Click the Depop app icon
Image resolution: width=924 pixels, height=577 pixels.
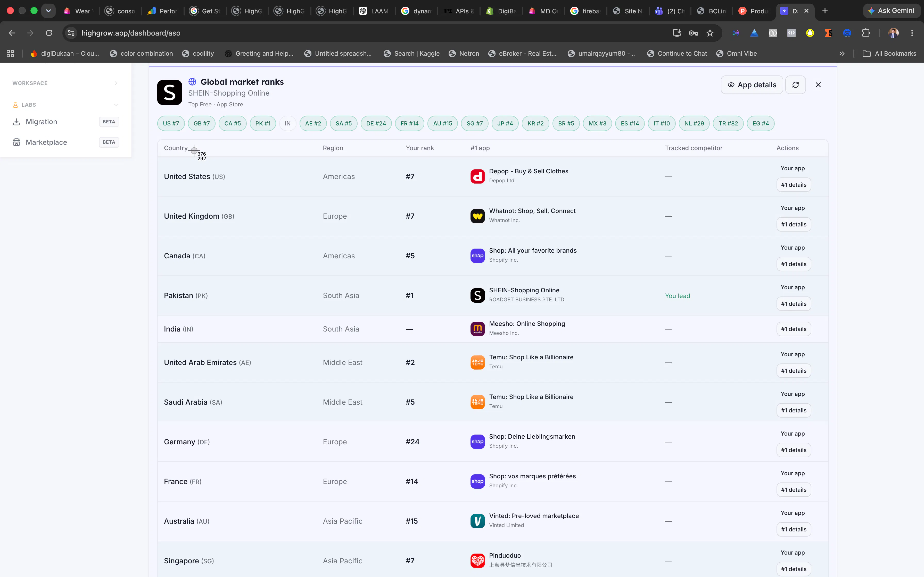coord(477,176)
